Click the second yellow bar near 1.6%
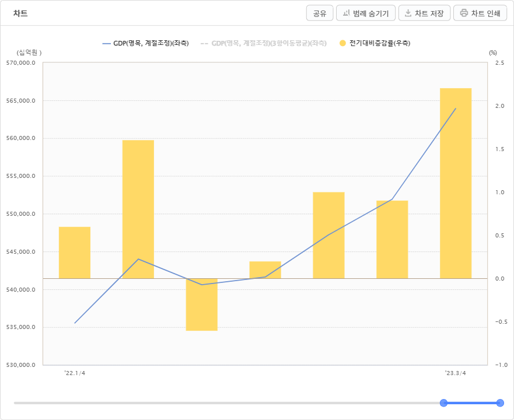This screenshot has width=514, height=420. click(138, 209)
